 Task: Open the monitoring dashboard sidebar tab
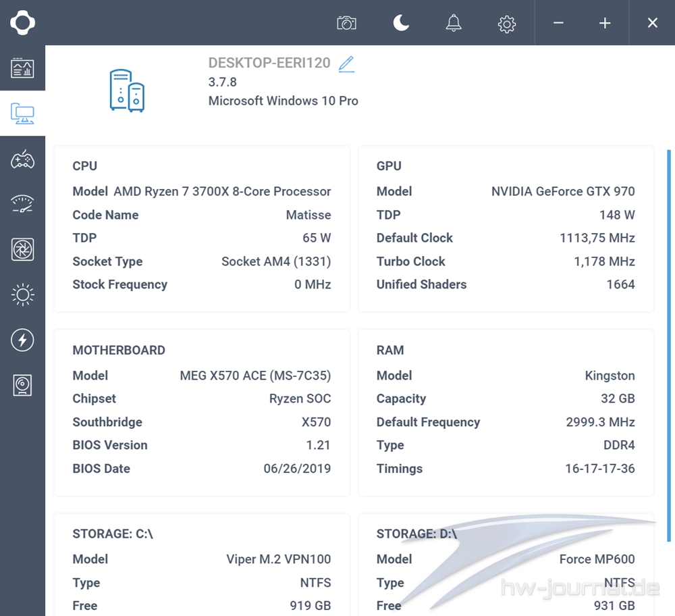point(22,68)
